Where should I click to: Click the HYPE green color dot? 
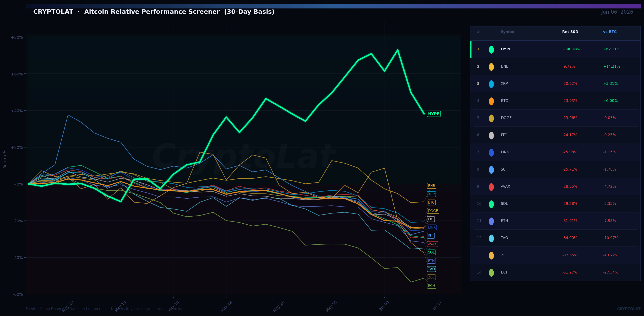[491, 50]
